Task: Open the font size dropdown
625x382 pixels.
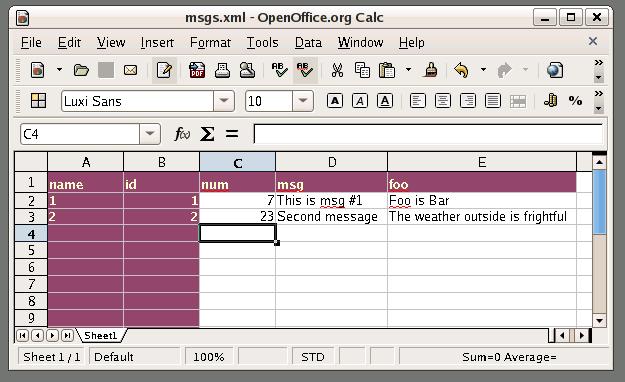Action: [x=303, y=101]
